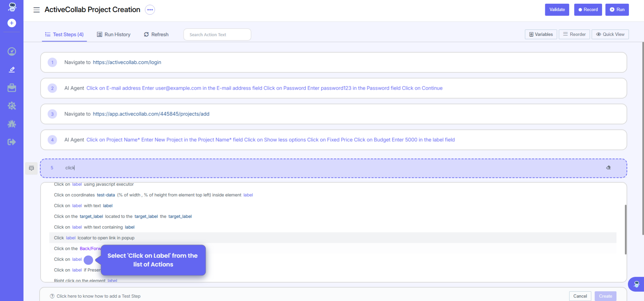644x301 pixels.
Task: Open the dashboard gauge icon in sidebar
Action: click(12, 51)
